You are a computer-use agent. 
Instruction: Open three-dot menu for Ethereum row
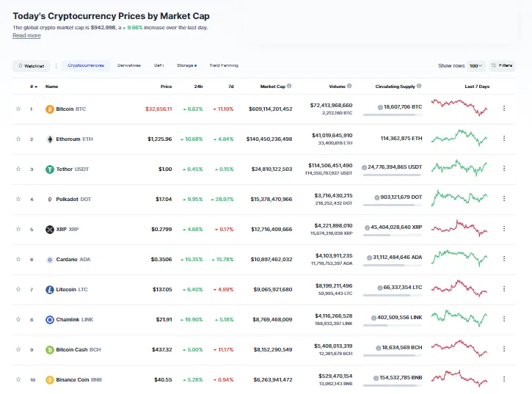504,139
